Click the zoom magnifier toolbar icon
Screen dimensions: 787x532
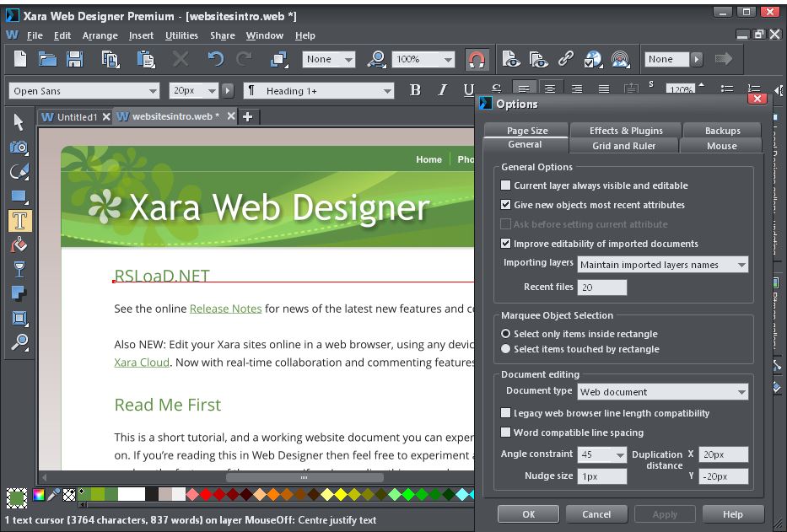coord(376,59)
